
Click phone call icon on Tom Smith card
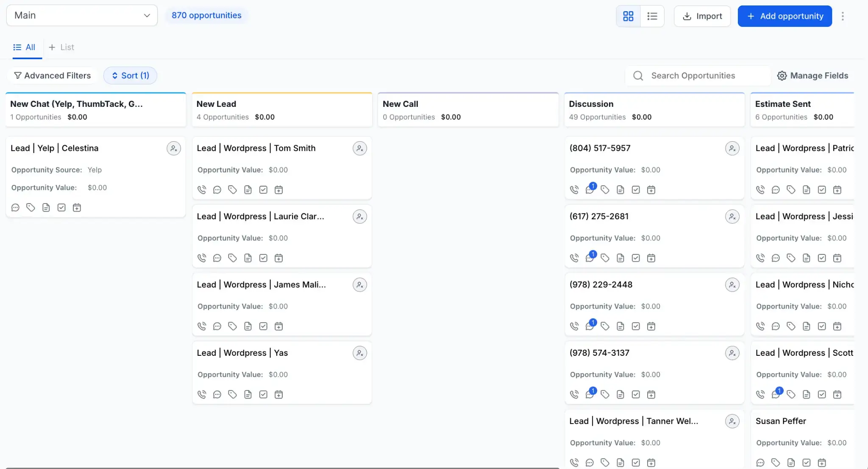tap(202, 190)
